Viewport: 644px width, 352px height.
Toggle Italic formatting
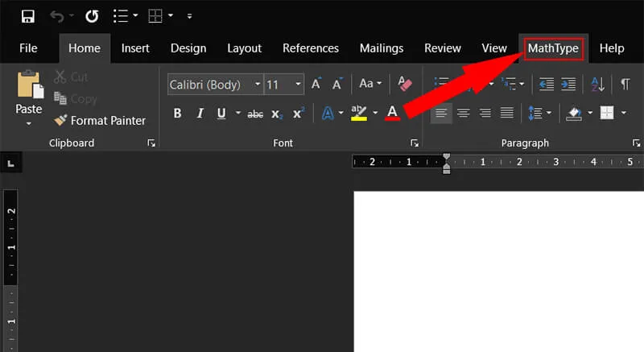pos(200,114)
